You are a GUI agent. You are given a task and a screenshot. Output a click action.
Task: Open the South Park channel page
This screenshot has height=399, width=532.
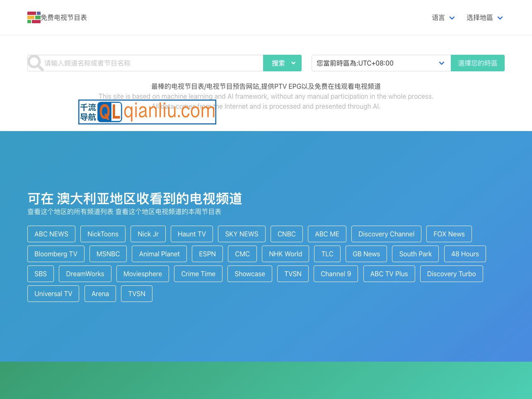pyautogui.click(x=416, y=254)
